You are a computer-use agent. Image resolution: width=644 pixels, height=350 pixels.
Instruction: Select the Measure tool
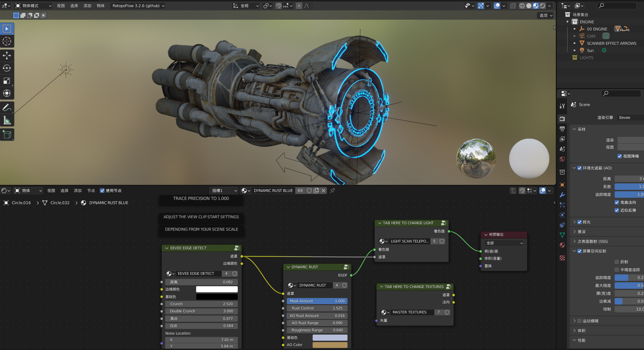[7, 120]
